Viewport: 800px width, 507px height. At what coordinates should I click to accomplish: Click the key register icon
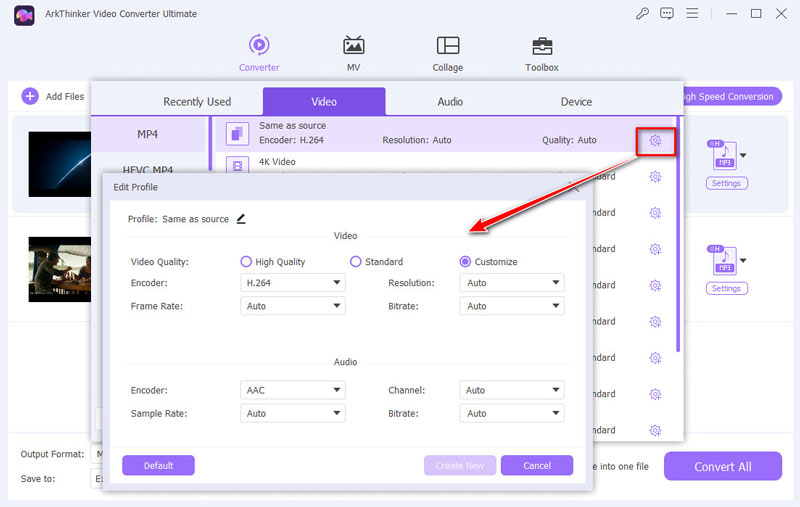pos(642,13)
